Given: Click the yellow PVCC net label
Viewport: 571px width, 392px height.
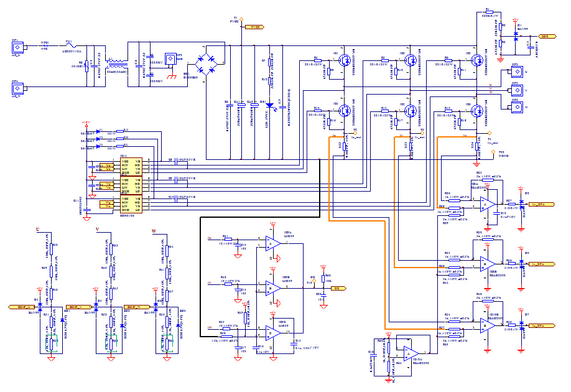Looking at the screenshot, I should point(254,27).
